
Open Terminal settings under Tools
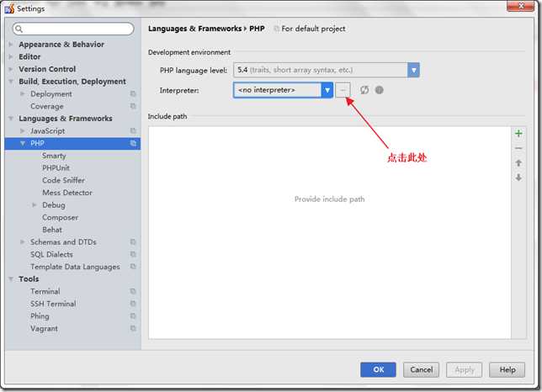45,291
